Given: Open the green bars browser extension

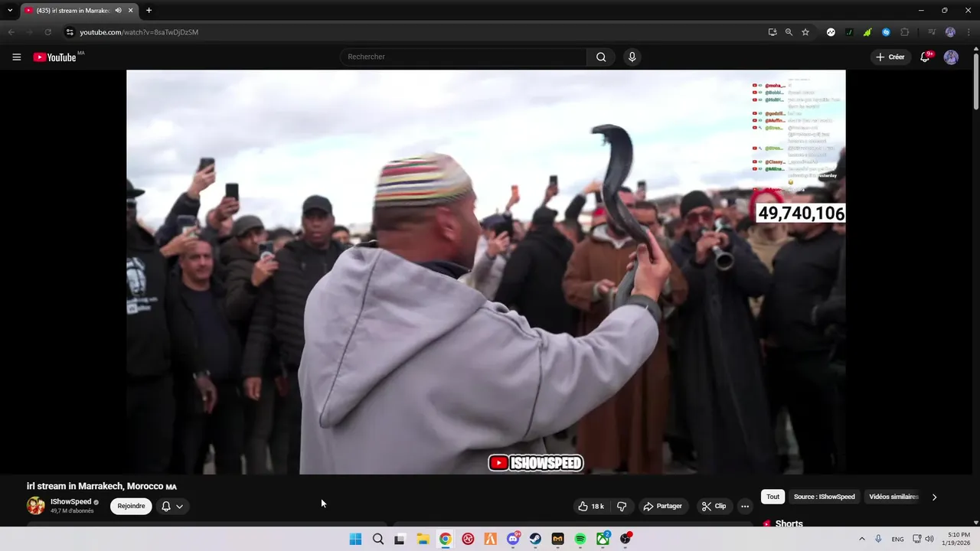Looking at the screenshot, I should [867, 32].
